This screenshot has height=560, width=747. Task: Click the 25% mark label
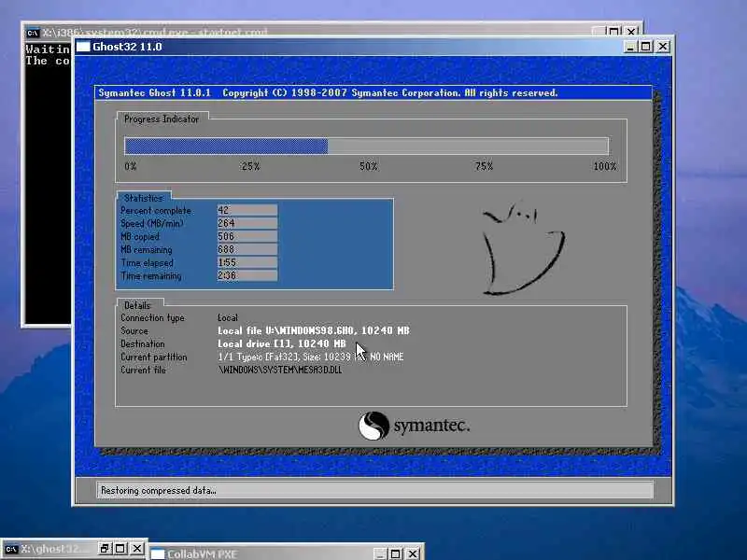click(x=250, y=166)
